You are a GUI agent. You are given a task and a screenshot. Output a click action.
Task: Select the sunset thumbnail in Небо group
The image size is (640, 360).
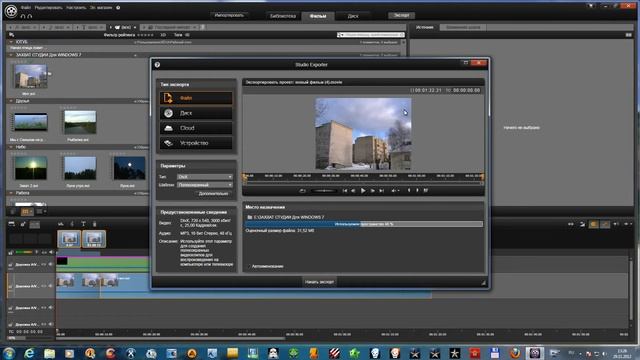pyautogui.click(x=31, y=168)
